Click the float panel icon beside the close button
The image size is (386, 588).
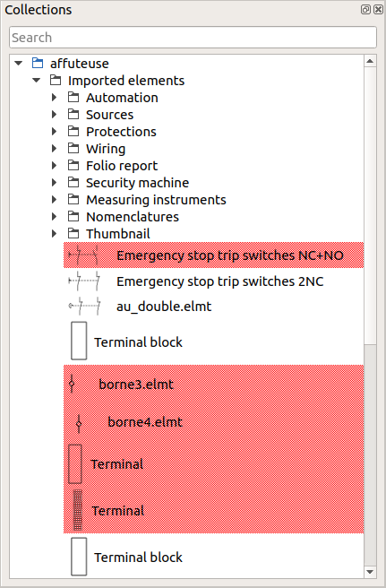pyautogui.click(x=365, y=9)
